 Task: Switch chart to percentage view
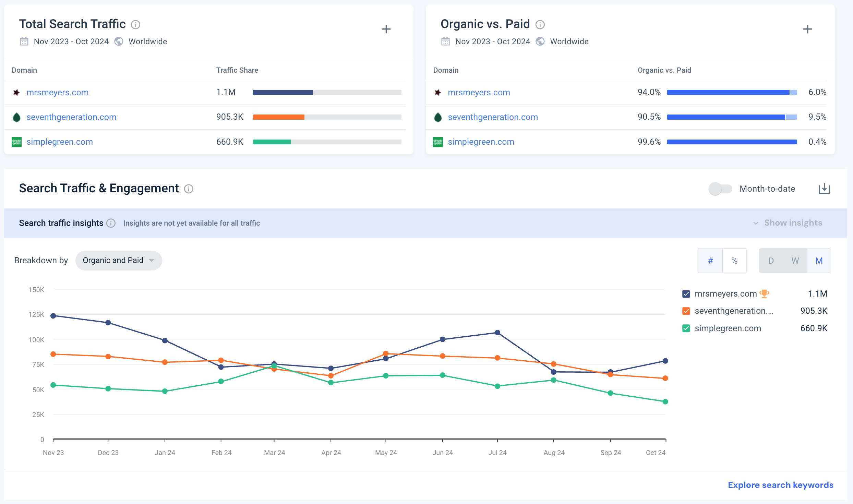pos(734,261)
